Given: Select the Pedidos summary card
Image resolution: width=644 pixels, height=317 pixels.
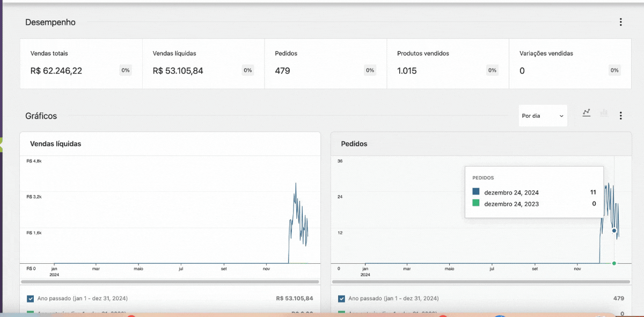Looking at the screenshot, I should [325, 63].
